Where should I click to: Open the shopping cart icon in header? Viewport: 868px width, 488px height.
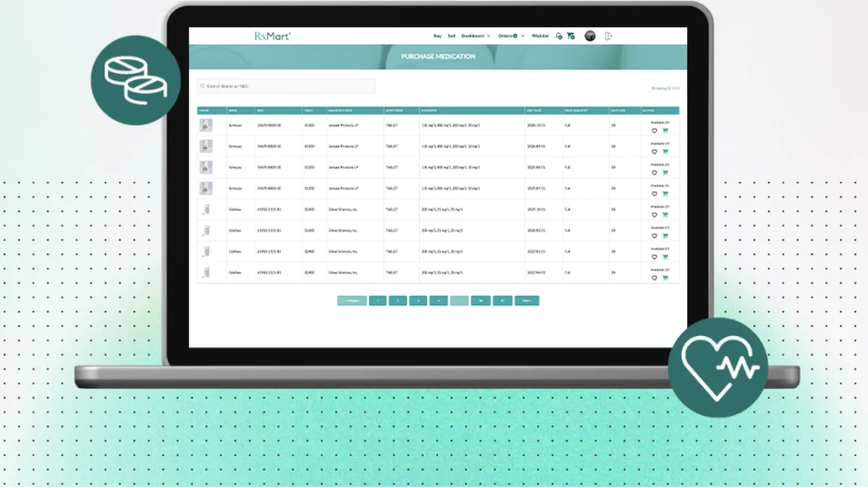click(x=570, y=36)
